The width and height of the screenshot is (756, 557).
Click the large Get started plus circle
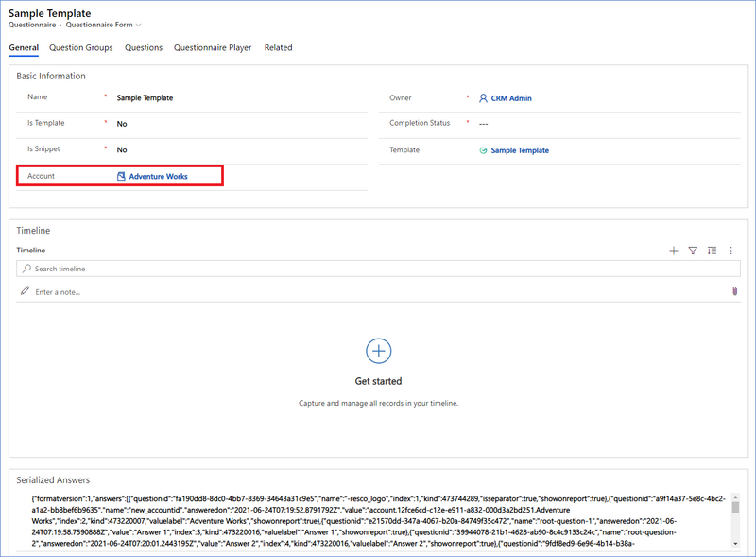378,351
